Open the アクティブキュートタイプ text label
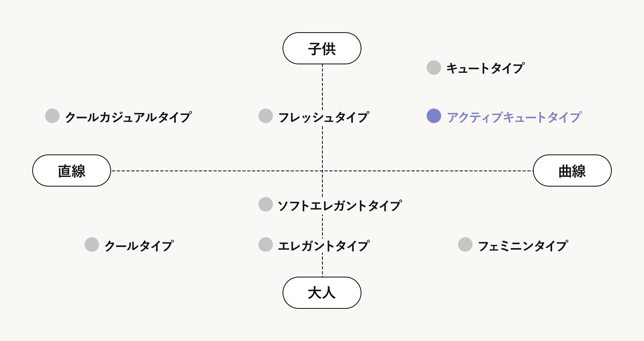Image resolution: width=644 pixels, height=341 pixels. point(514,117)
